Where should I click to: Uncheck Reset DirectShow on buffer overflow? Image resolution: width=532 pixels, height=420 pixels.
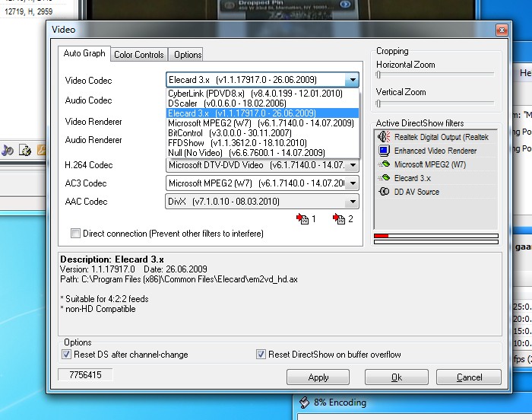(261, 355)
